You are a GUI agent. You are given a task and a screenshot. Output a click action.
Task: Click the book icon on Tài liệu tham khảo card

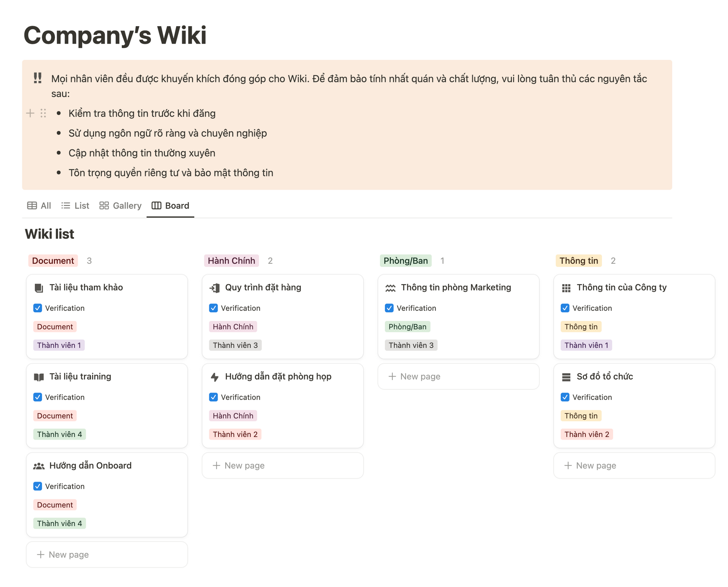(x=39, y=287)
